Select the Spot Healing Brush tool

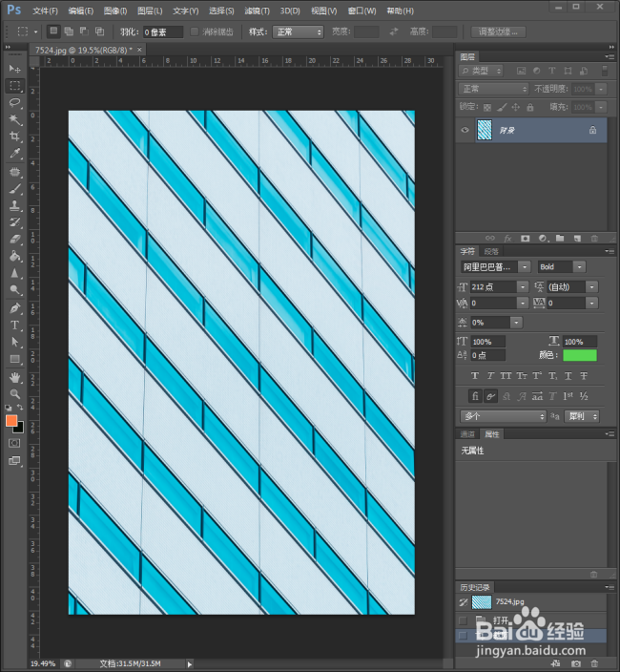pos(14,172)
